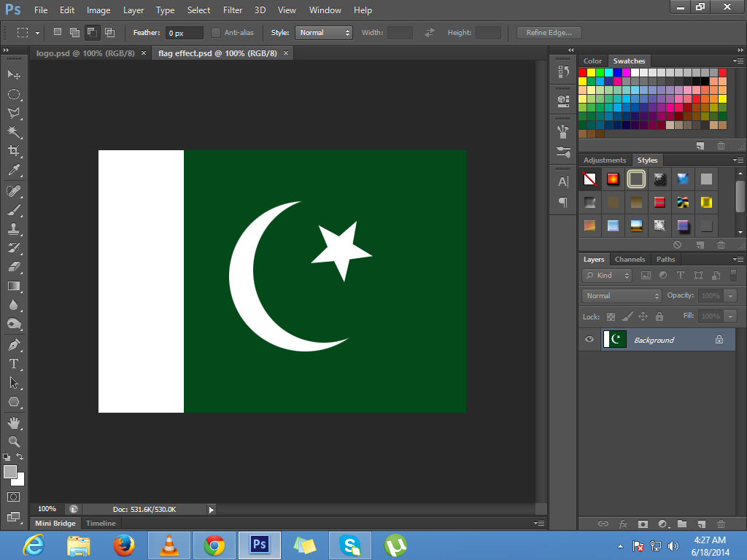The height and width of the screenshot is (560, 747).
Task: Open the layer blend mode dropdown
Action: [x=622, y=296]
